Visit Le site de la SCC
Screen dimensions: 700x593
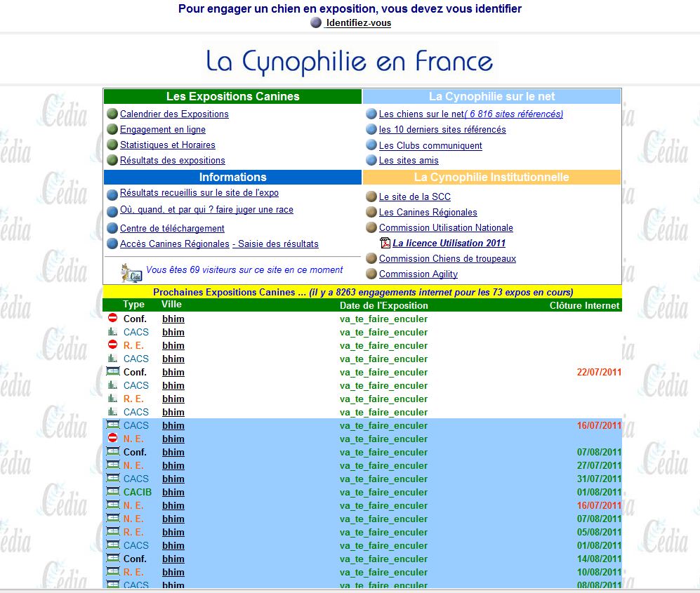pos(415,196)
